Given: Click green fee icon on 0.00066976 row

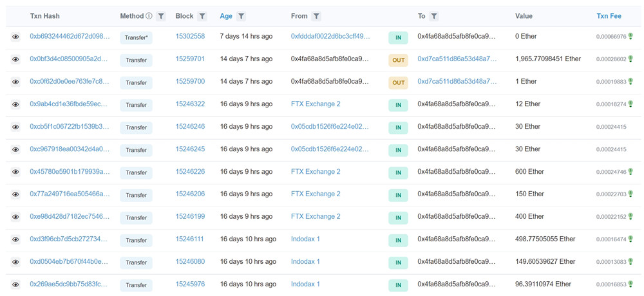Looking at the screenshot, I should [x=630, y=37].
